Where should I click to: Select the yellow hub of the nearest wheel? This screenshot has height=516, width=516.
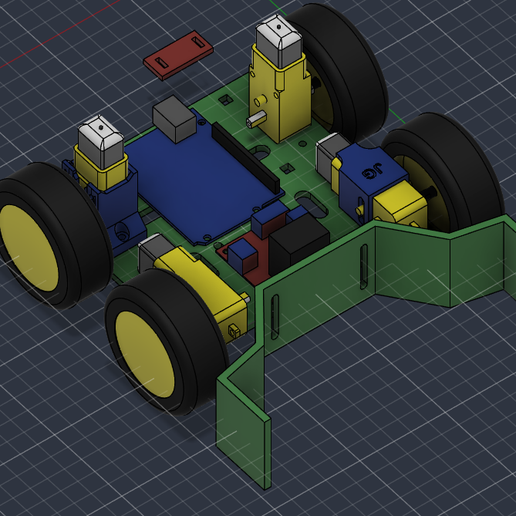click(x=145, y=354)
